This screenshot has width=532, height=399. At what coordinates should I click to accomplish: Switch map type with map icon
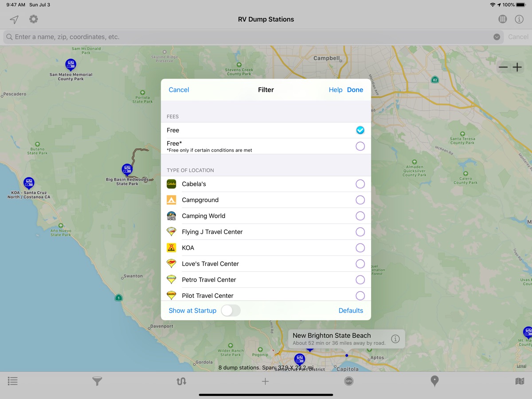tap(520, 381)
